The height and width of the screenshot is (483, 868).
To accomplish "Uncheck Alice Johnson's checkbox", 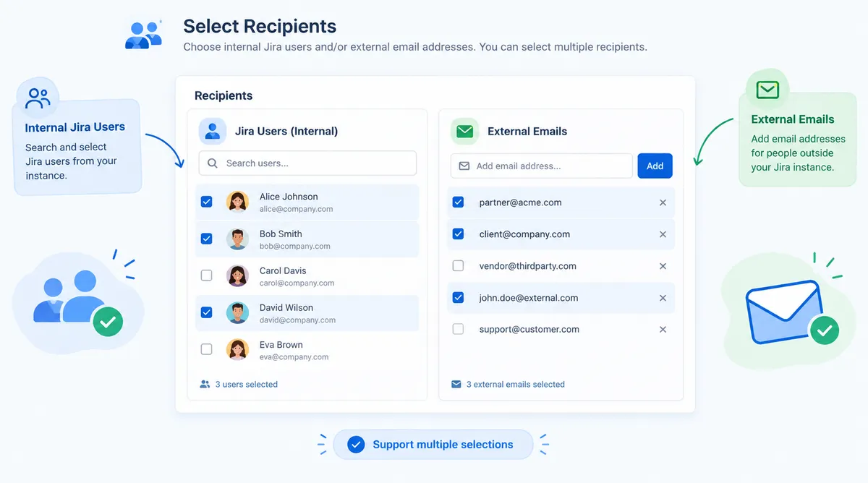I will click(x=206, y=202).
